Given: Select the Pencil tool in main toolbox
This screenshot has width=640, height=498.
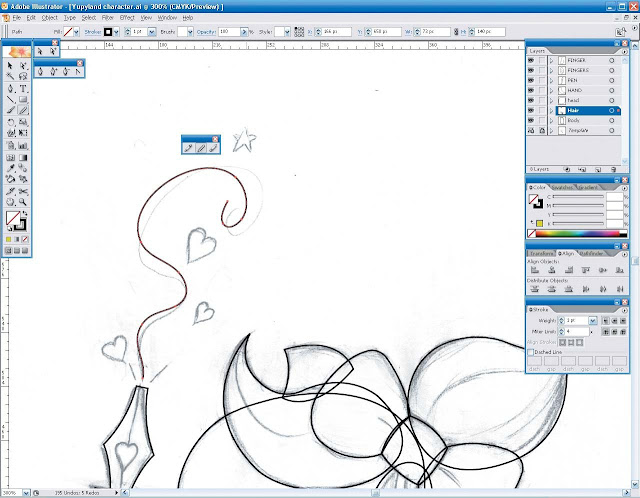Looking at the screenshot, I should coord(23,110).
